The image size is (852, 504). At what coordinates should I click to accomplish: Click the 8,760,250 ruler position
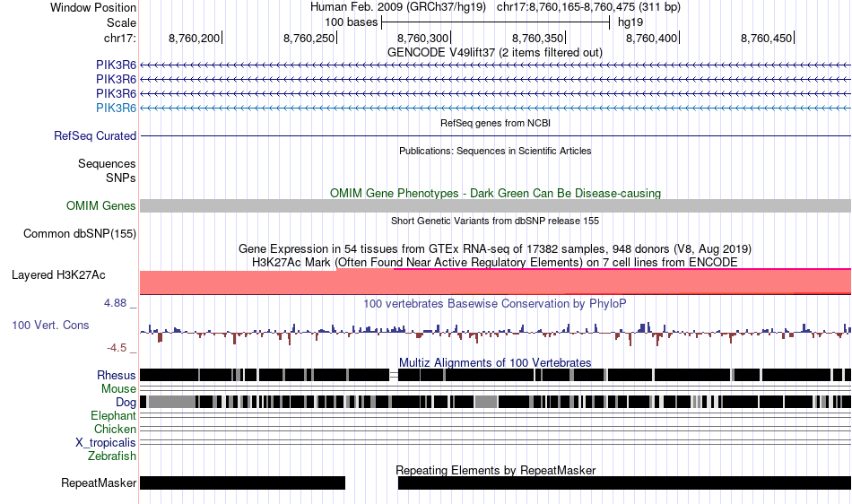(x=309, y=38)
